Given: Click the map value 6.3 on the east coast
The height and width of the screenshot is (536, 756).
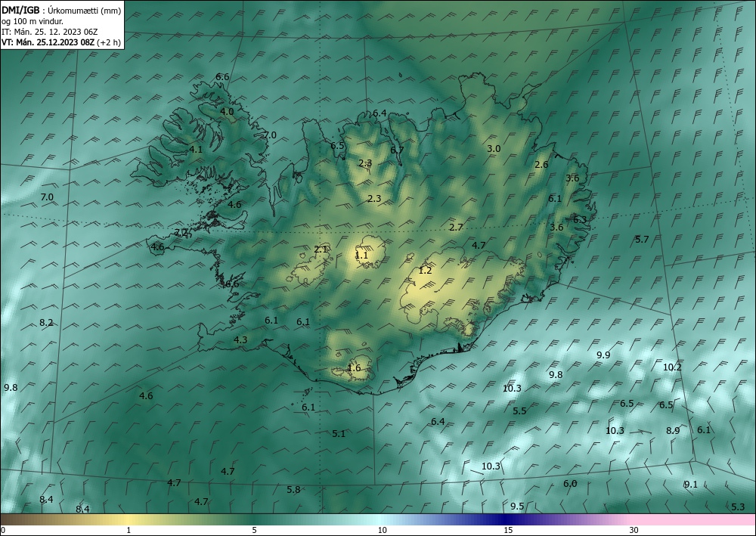Looking at the screenshot, I should click(580, 219).
